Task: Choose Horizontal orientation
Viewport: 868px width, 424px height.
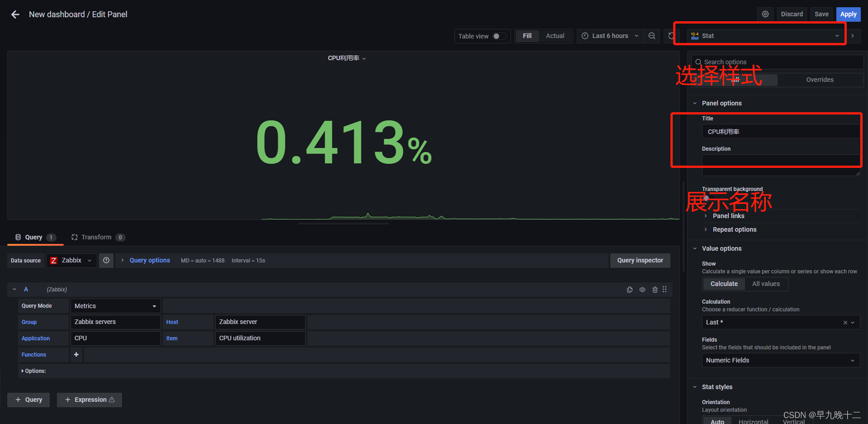Action: (753, 421)
